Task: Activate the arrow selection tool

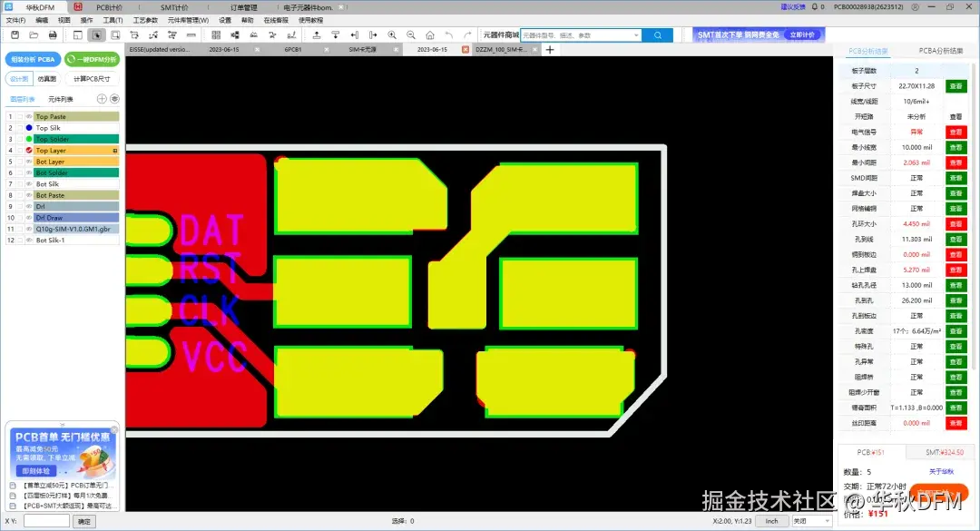Action: coord(96,35)
